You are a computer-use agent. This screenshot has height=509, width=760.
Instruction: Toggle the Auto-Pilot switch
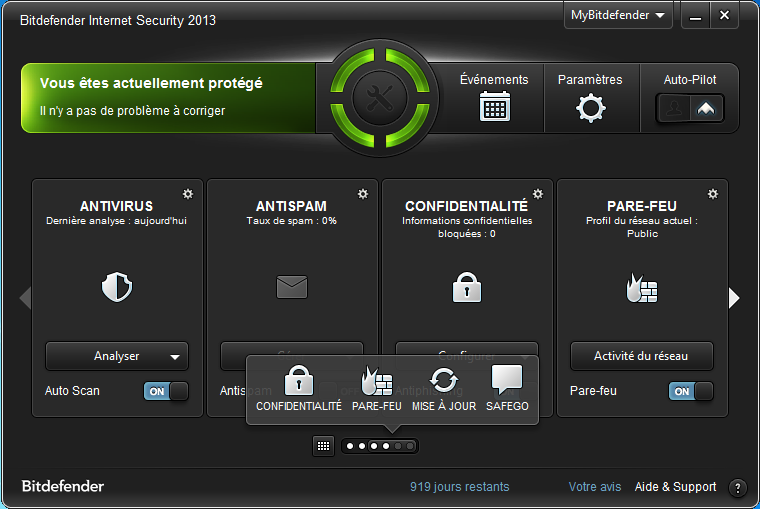690,108
